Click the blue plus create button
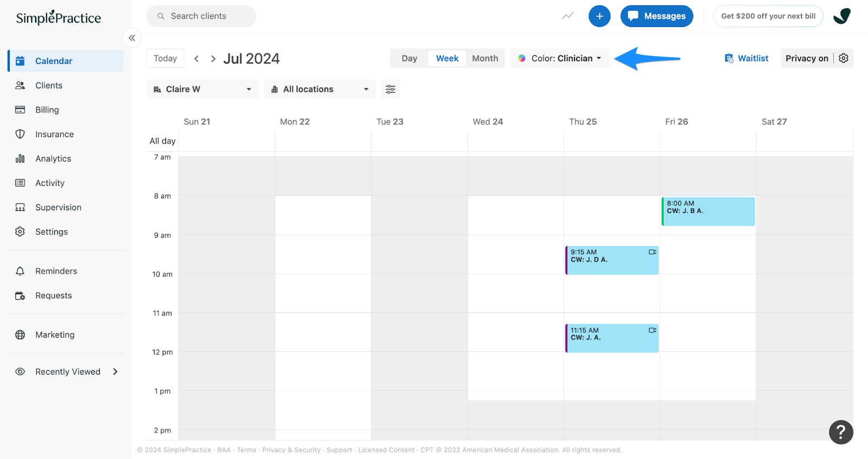Screen dimensions: 868x459 click(599, 16)
